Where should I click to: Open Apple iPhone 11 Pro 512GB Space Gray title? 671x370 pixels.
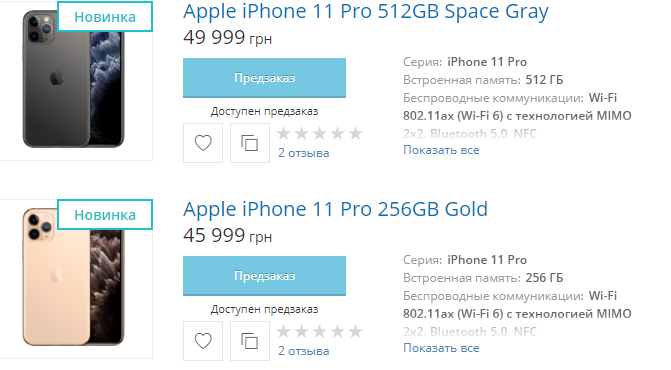[x=365, y=12]
